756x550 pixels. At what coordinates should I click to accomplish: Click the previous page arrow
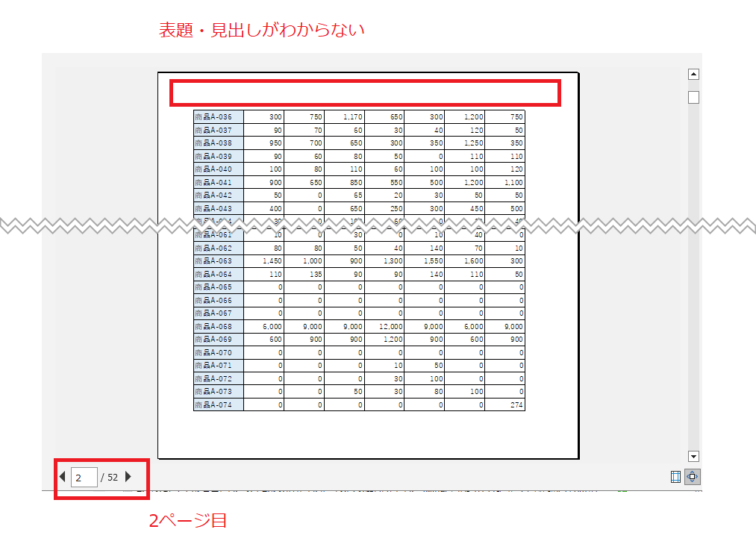coord(62,476)
